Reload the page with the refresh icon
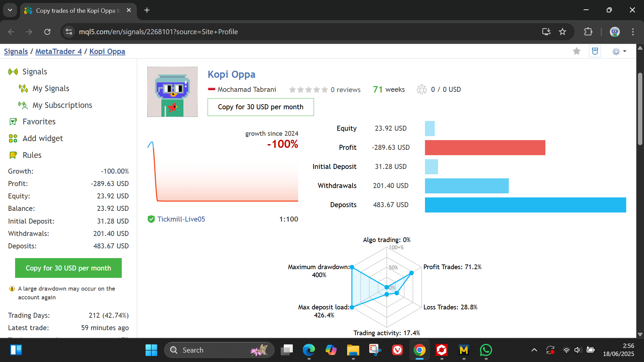 point(47,32)
